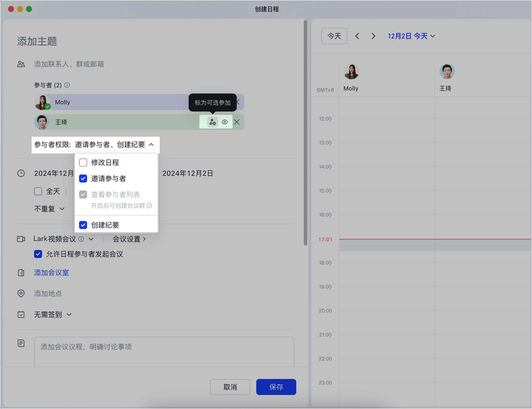Click the 添加会议室 link
The height and width of the screenshot is (409, 532).
point(52,272)
